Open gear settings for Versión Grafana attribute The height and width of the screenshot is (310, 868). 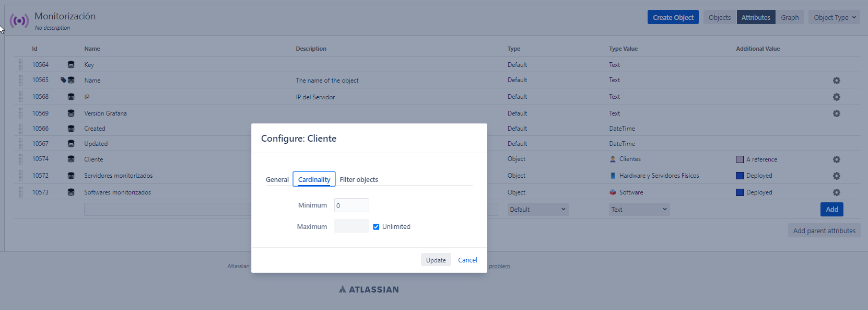(837, 113)
